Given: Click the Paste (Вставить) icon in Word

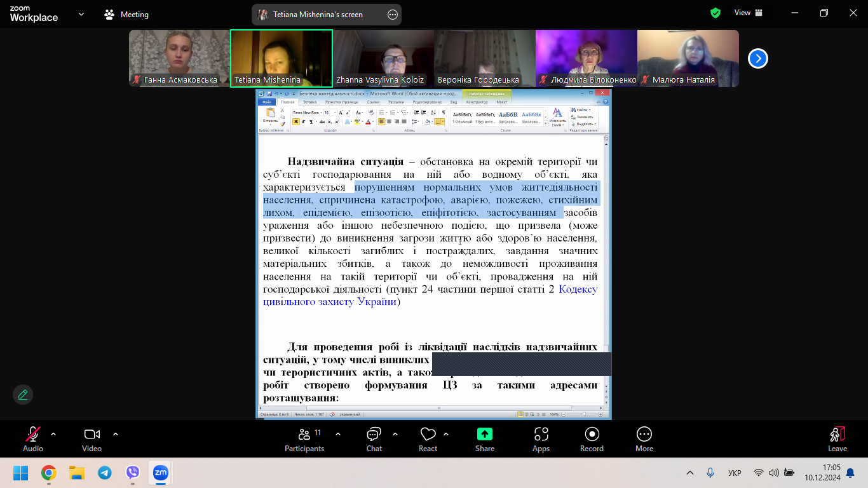Looking at the screenshot, I should [271, 112].
